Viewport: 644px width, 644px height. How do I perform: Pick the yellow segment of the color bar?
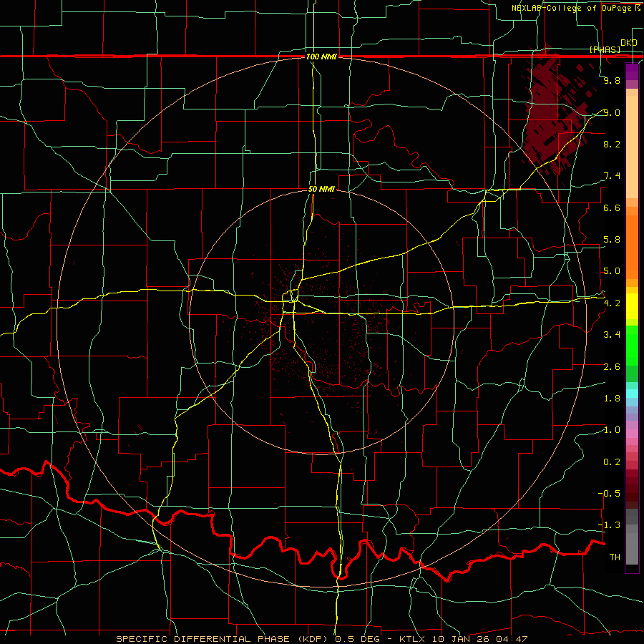pos(632,306)
